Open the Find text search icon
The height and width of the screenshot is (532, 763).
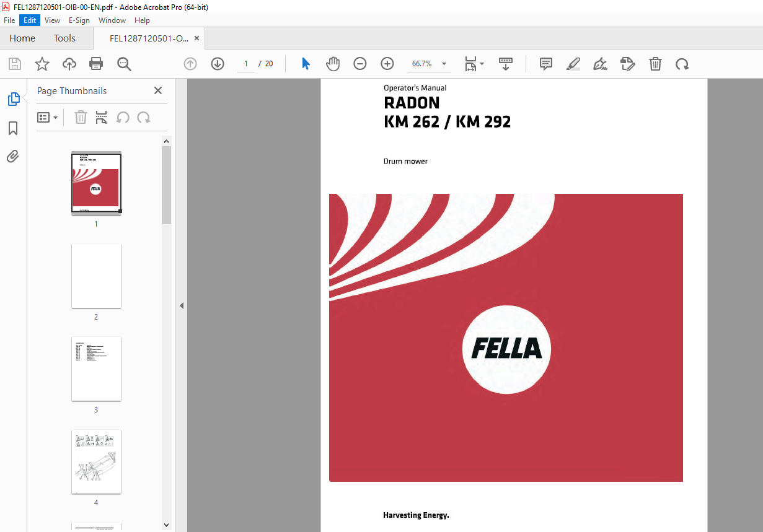point(124,64)
